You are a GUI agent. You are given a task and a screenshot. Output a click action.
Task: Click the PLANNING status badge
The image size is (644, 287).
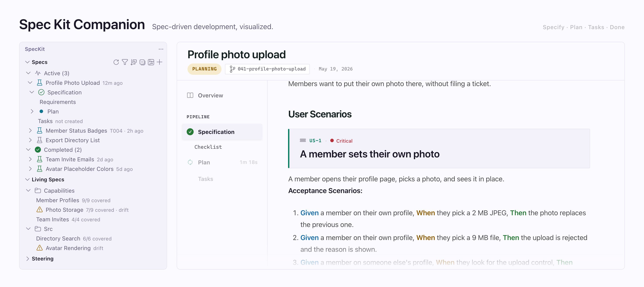pos(204,69)
